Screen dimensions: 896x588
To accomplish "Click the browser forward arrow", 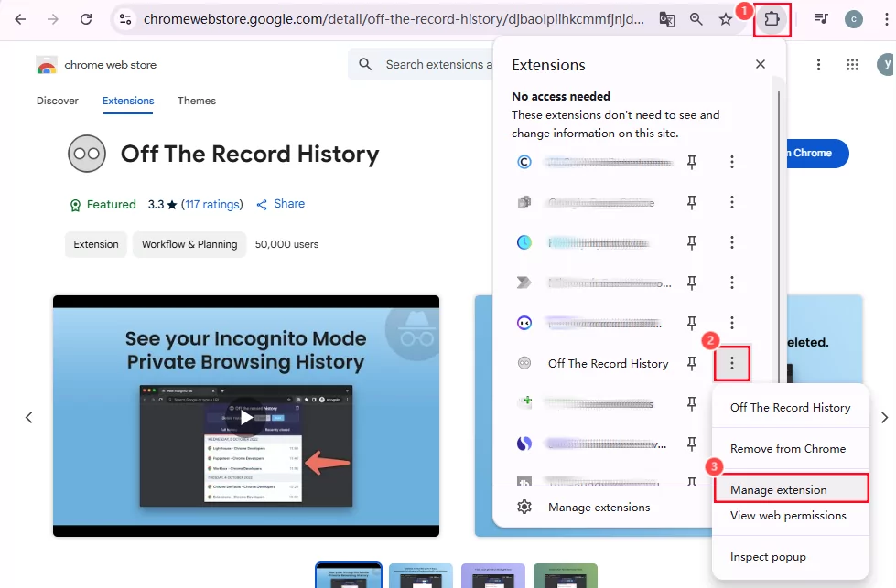I will pyautogui.click(x=52, y=19).
